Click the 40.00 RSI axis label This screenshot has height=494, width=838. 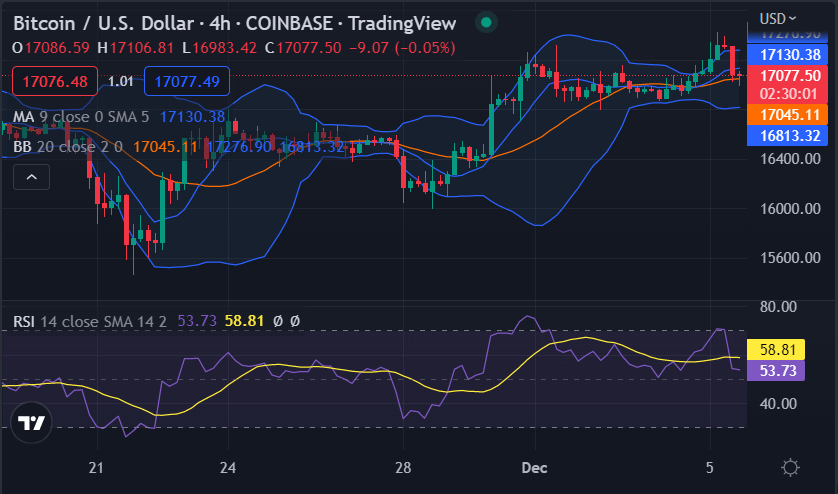778,404
